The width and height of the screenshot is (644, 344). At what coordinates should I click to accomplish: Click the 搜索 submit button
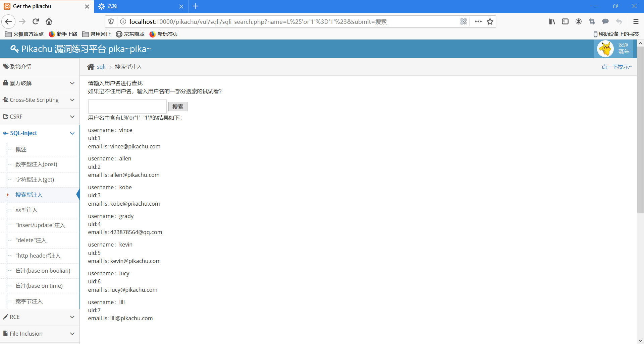click(178, 107)
